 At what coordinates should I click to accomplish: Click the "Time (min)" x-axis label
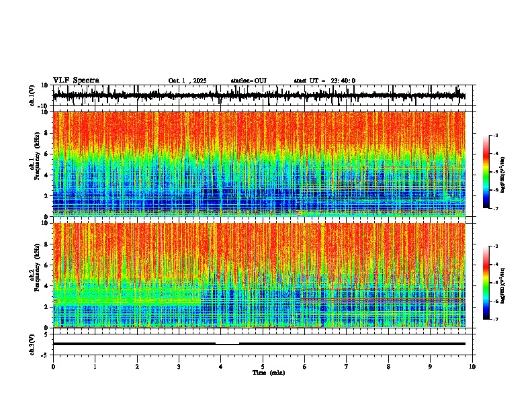coord(269,373)
